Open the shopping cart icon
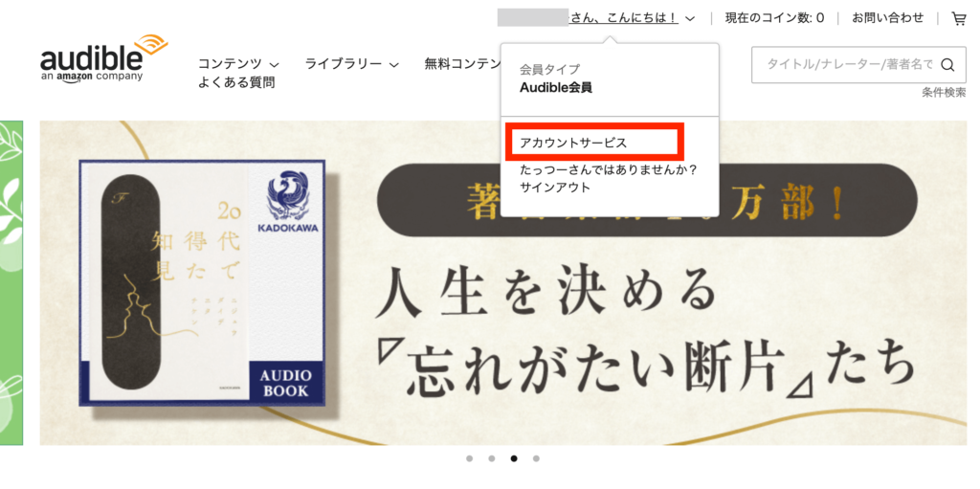 (958, 19)
